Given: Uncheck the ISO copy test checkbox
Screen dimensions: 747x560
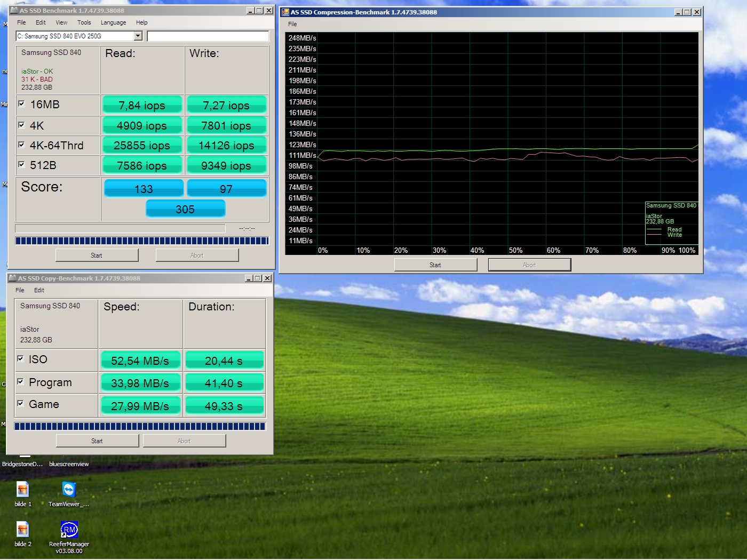Looking at the screenshot, I should coord(20,358).
